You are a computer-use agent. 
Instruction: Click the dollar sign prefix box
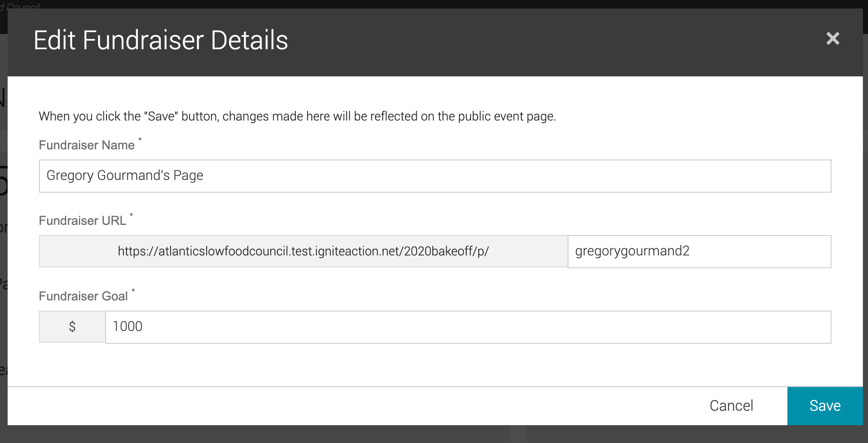(x=72, y=326)
